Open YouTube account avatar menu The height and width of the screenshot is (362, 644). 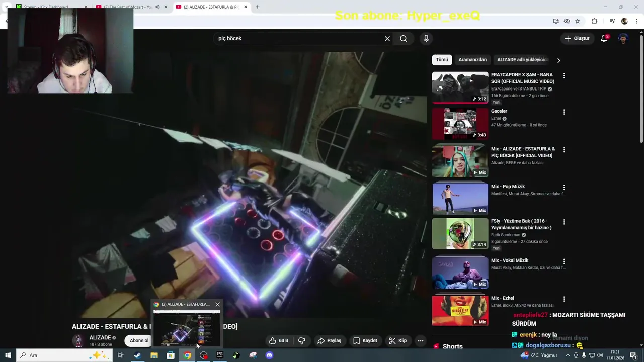pos(623,39)
